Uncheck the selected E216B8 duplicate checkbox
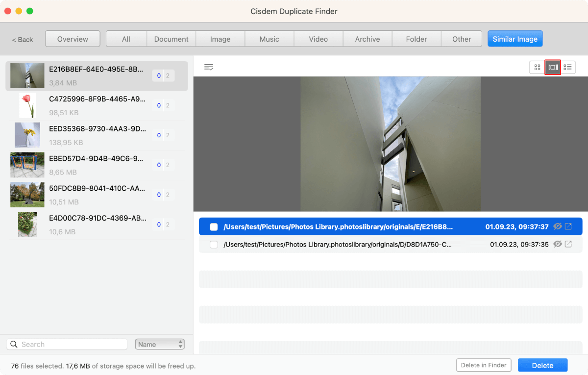 click(x=214, y=226)
